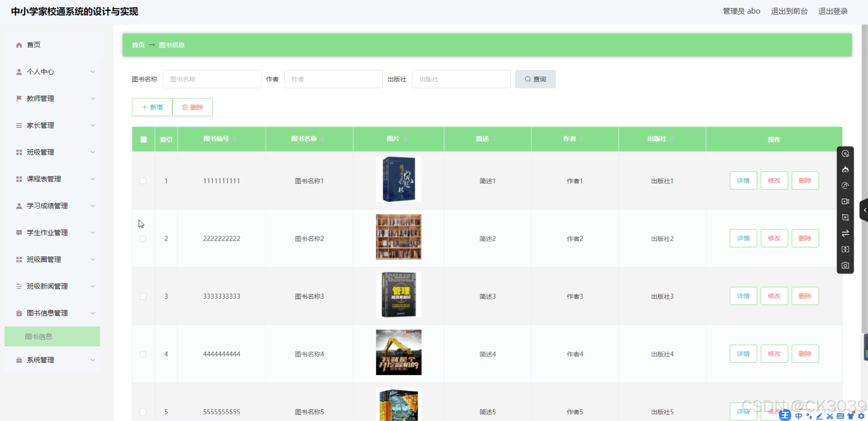Toggle the select-all checkbox in table header
This screenshot has height=421, width=868.
click(143, 139)
